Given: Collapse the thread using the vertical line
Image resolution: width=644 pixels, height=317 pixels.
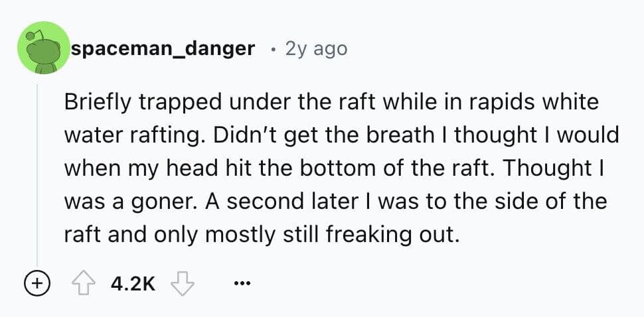Looking at the screenshot, I should (37, 172).
